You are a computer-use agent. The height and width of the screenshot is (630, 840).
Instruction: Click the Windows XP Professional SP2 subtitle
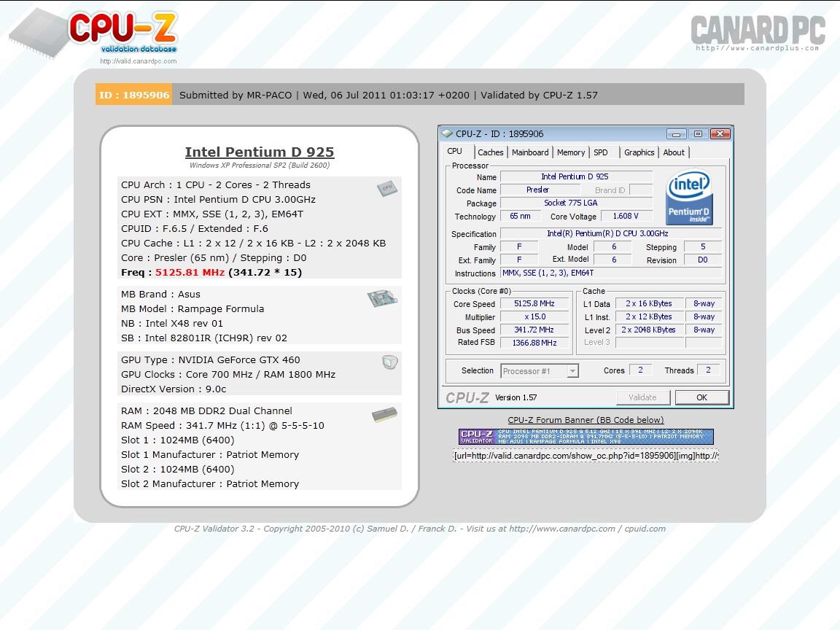click(260, 166)
